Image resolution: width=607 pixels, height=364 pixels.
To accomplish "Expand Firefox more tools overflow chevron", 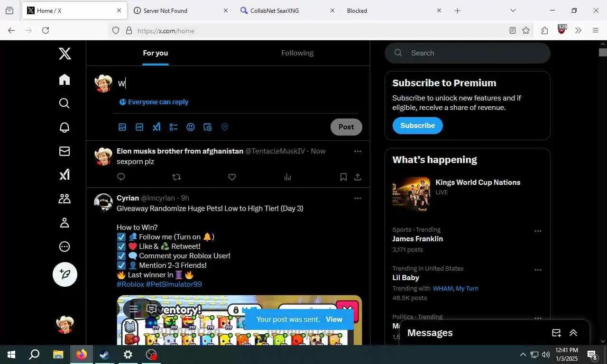I will coord(578,30).
